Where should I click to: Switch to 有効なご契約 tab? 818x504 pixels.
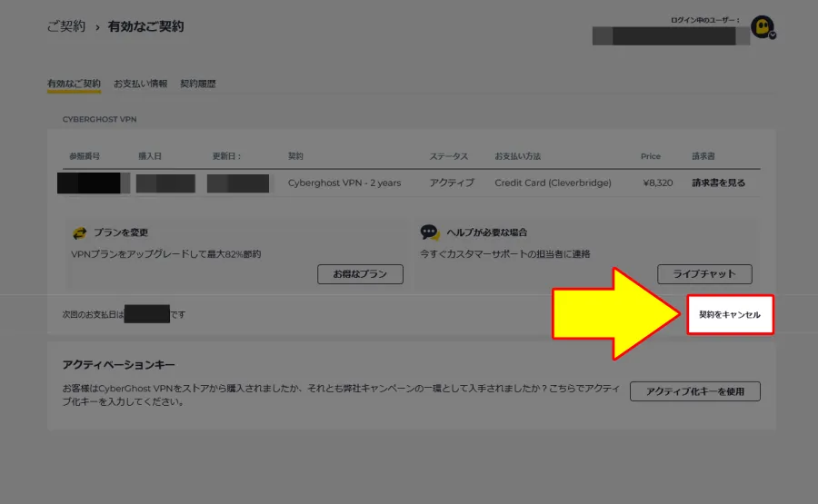tap(74, 84)
